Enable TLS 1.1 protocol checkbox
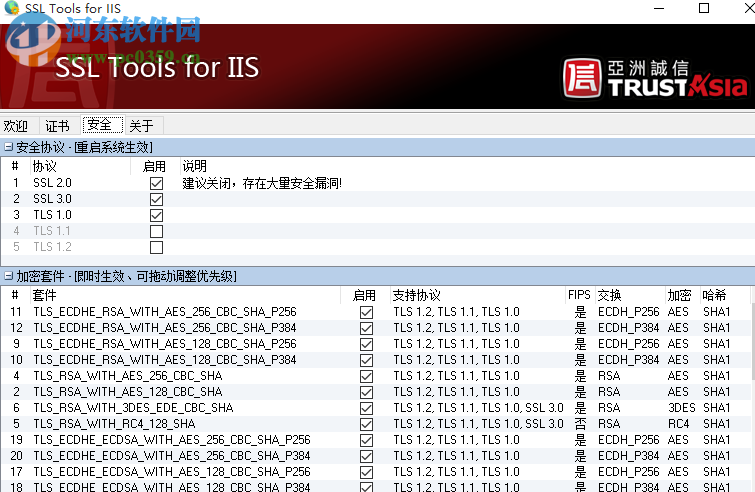 [x=156, y=232]
